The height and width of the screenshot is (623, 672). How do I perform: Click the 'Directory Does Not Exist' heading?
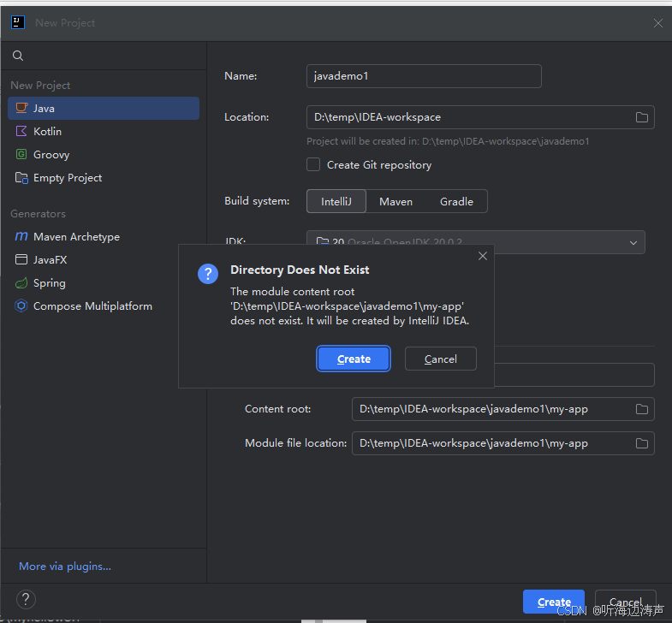[x=300, y=270]
